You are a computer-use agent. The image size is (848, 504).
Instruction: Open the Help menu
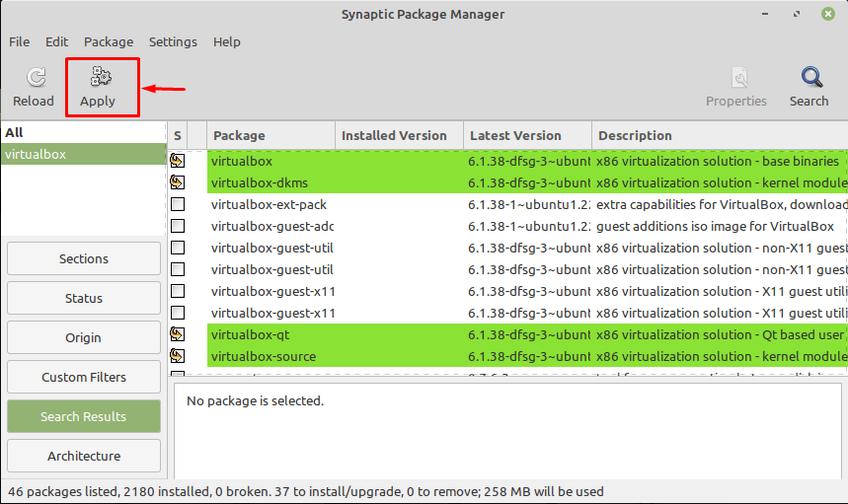(x=227, y=41)
